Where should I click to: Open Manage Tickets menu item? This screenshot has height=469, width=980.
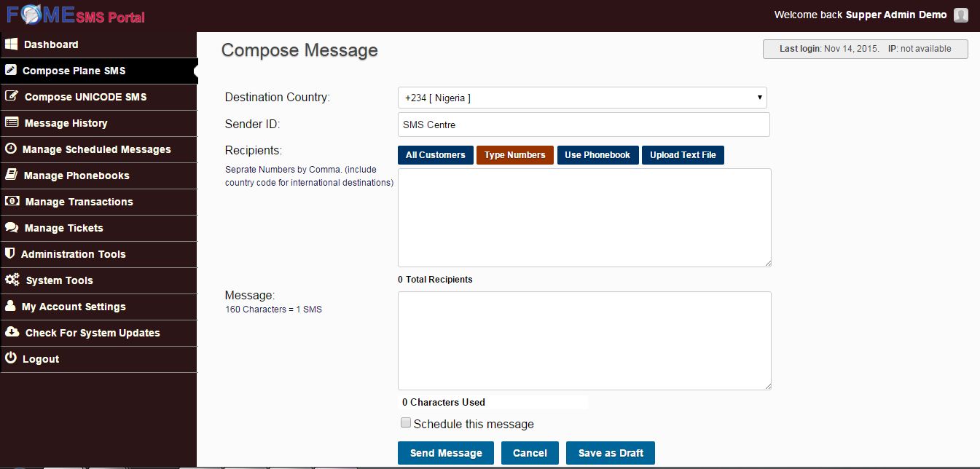pos(98,228)
